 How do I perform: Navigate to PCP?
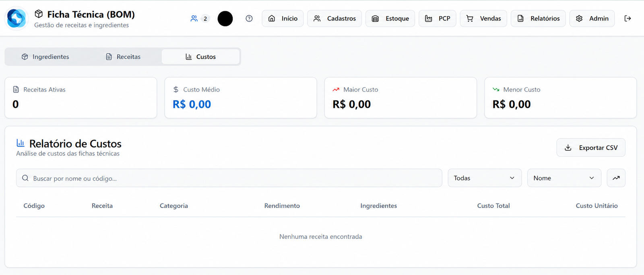[438, 18]
